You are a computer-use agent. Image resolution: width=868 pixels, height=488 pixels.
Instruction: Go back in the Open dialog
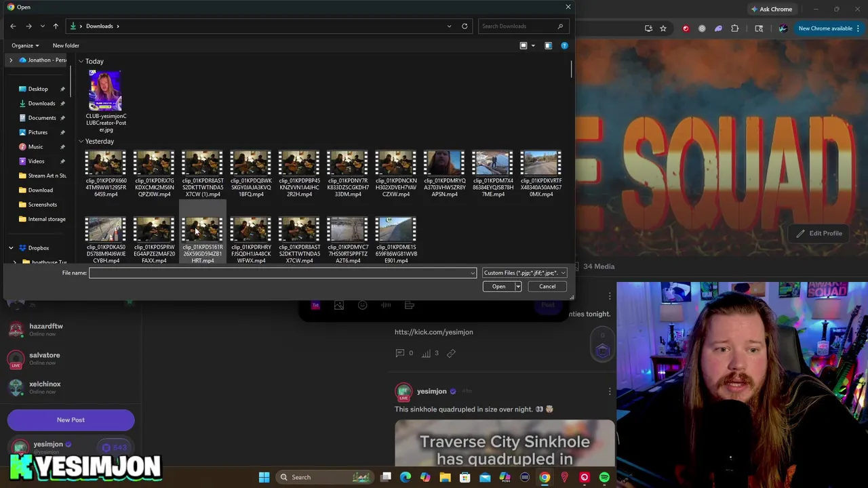(x=13, y=26)
